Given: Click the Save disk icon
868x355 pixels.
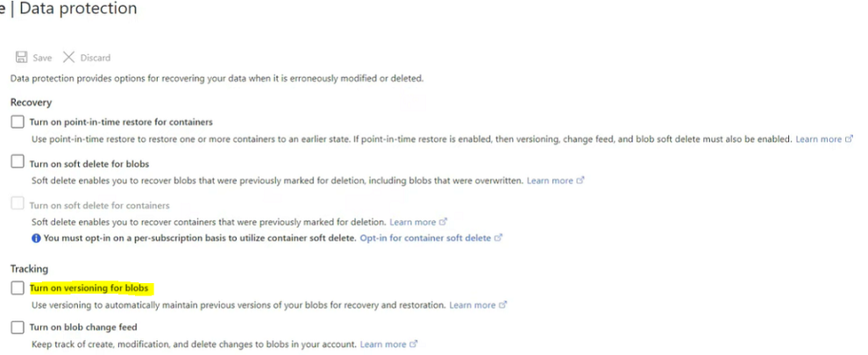Looking at the screenshot, I should click(x=21, y=58).
